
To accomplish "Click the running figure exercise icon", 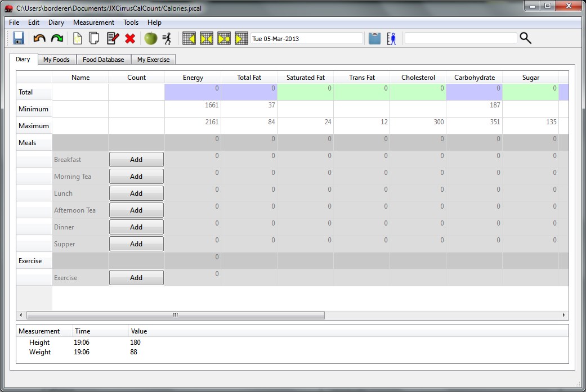I will coord(167,38).
